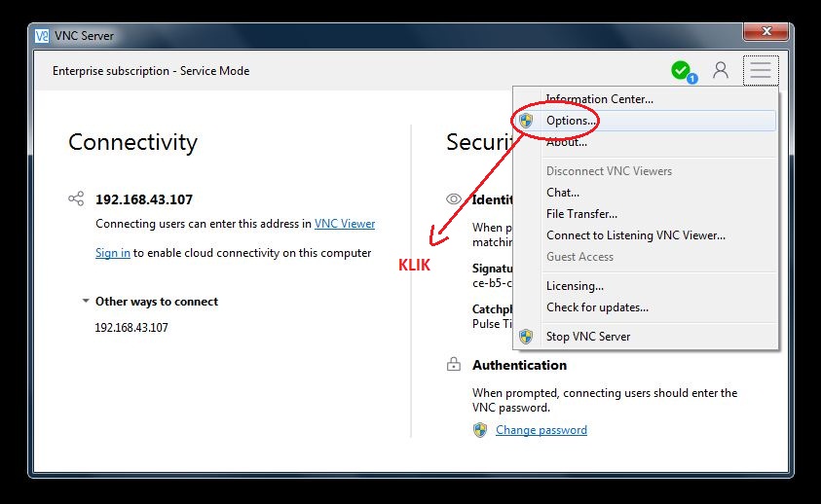The image size is (821, 504).
Task: Click the bold 192.168.43.107 address
Action: coord(144,199)
